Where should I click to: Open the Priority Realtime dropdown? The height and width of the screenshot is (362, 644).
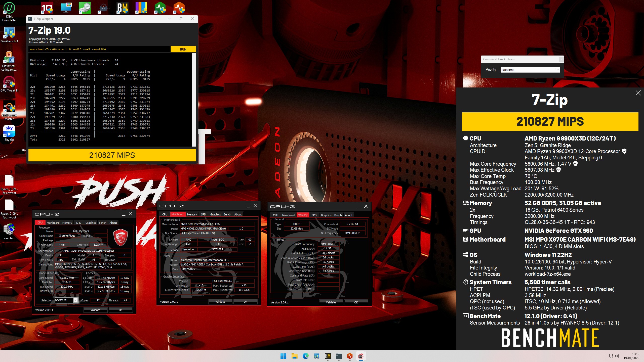click(530, 70)
